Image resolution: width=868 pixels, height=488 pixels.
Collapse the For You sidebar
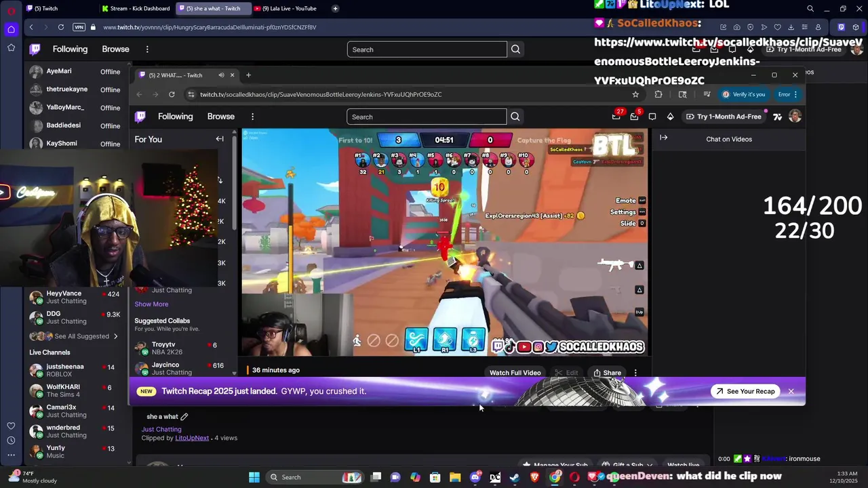[x=220, y=139]
